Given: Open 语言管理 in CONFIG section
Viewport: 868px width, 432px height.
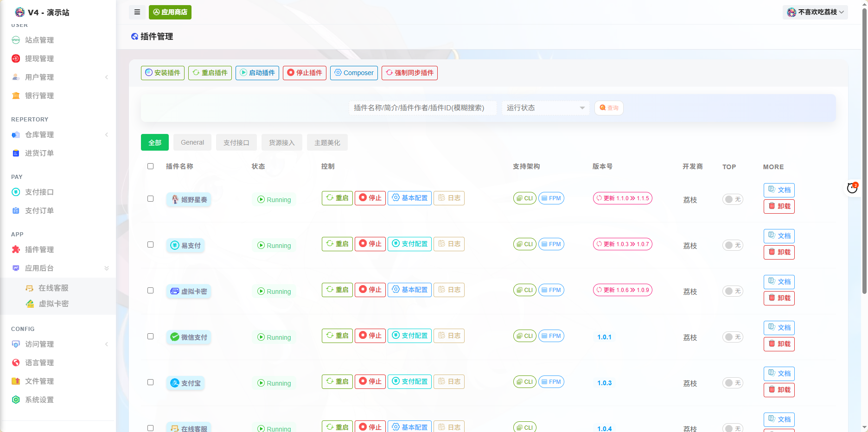Looking at the screenshot, I should coord(39,363).
